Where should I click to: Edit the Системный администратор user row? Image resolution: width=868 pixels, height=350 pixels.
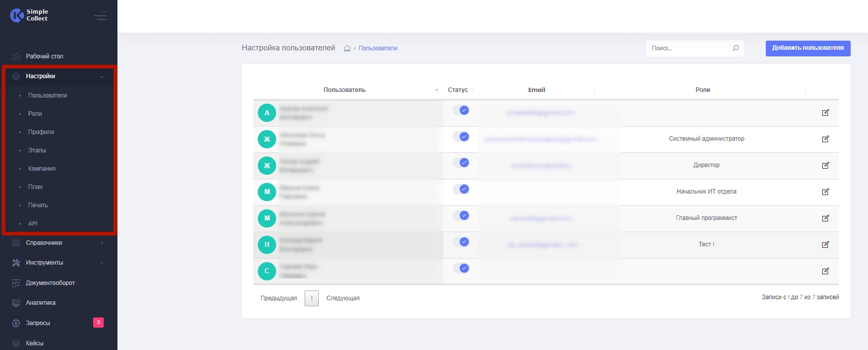(x=825, y=139)
